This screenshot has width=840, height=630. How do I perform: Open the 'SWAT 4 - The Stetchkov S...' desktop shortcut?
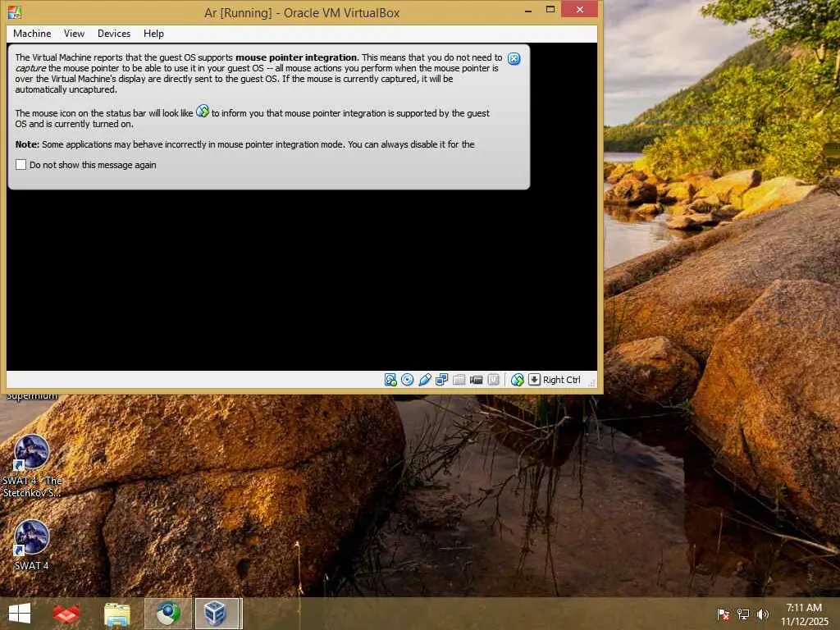32,466
